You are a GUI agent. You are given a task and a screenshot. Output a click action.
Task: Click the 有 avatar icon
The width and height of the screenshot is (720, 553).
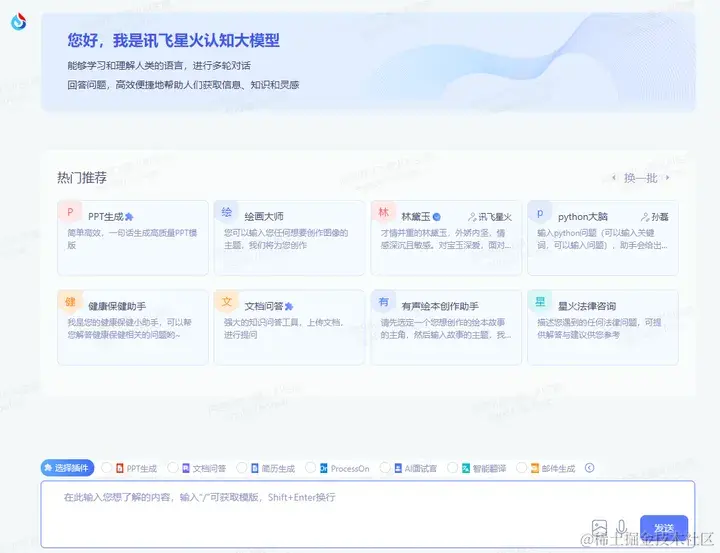point(383,302)
